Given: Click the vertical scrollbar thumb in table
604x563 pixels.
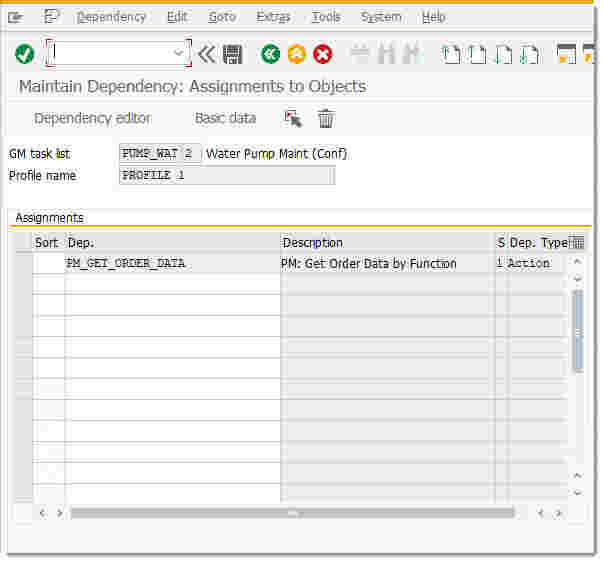Looking at the screenshot, I should point(578,331).
